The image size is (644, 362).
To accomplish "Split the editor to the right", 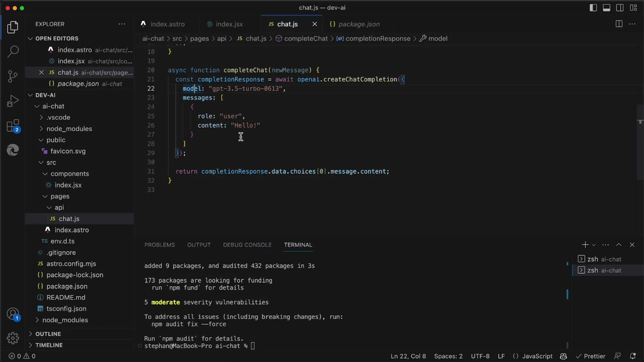I will [619, 24].
